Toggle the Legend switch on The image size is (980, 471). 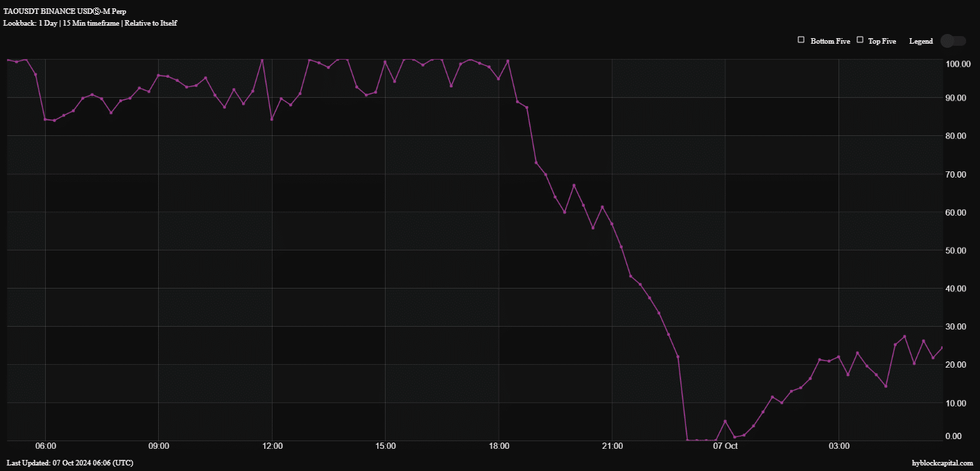click(952, 41)
